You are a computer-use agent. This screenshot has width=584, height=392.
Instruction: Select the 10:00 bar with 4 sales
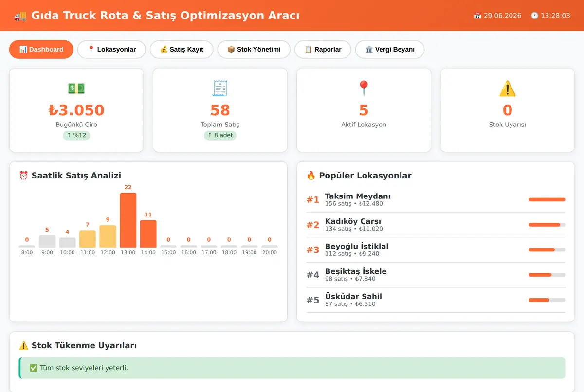pyautogui.click(x=67, y=243)
